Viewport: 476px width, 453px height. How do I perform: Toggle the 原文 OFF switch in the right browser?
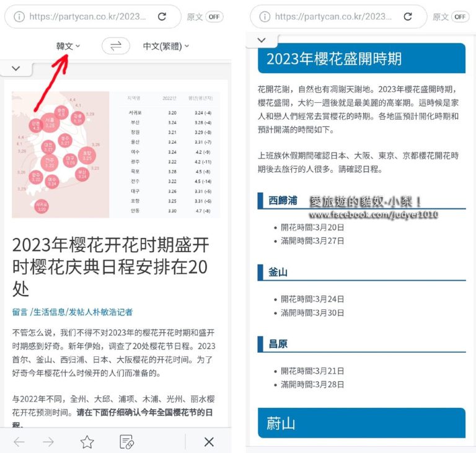[460, 17]
